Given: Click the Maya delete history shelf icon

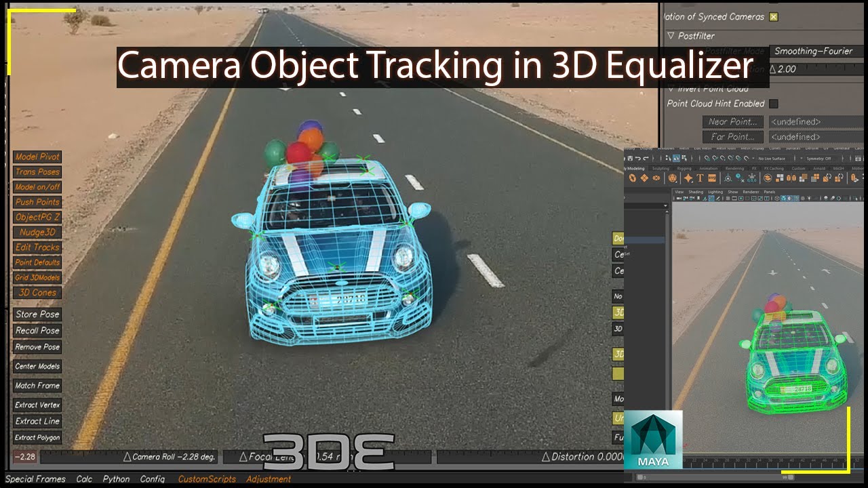Looking at the screenshot, I should (740, 178).
